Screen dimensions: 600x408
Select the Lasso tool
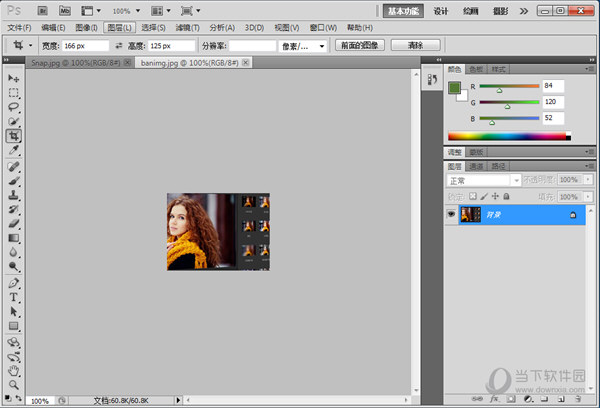(14, 106)
